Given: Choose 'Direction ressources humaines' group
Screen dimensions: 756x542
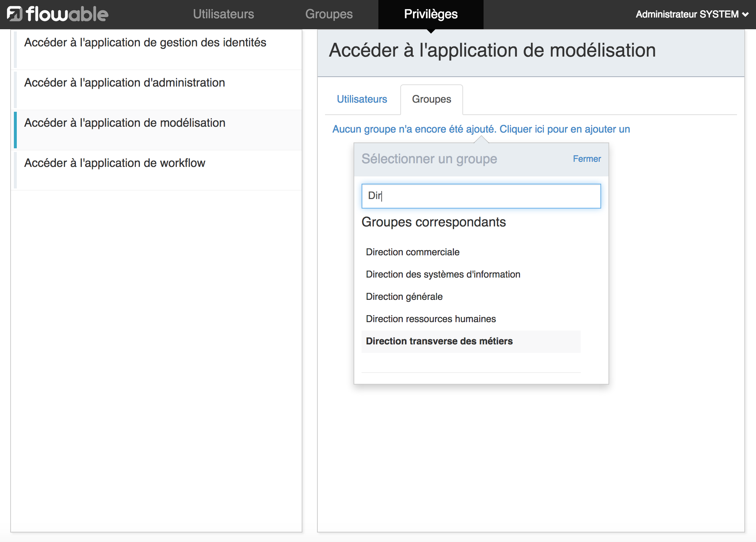Looking at the screenshot, I should coord(471,319).
